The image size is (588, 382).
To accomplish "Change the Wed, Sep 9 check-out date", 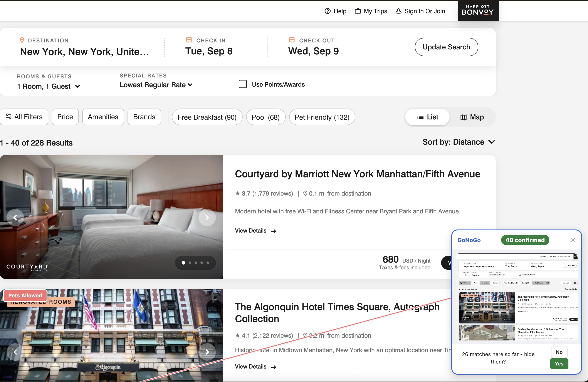I will [x=313, y=51].
